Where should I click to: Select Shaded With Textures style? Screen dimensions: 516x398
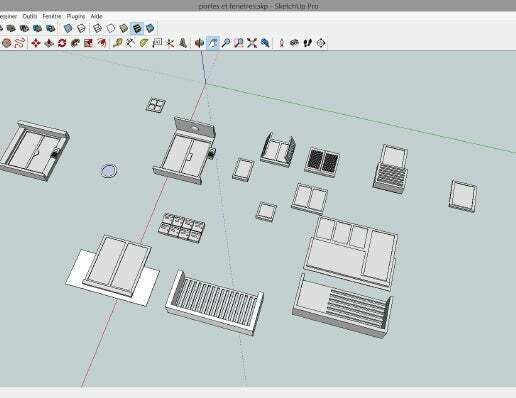(137, 28)
